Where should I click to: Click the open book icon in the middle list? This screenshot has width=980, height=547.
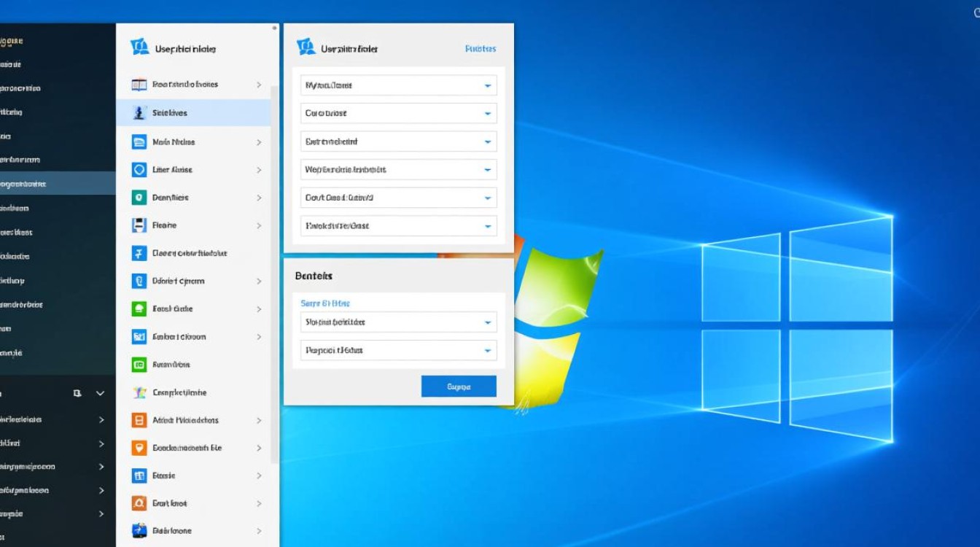139,85
